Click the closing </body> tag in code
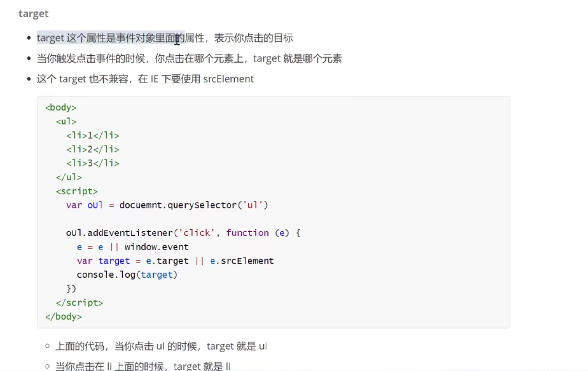The width and height of the screenshot is (588, 371). [x=64, y=316]
